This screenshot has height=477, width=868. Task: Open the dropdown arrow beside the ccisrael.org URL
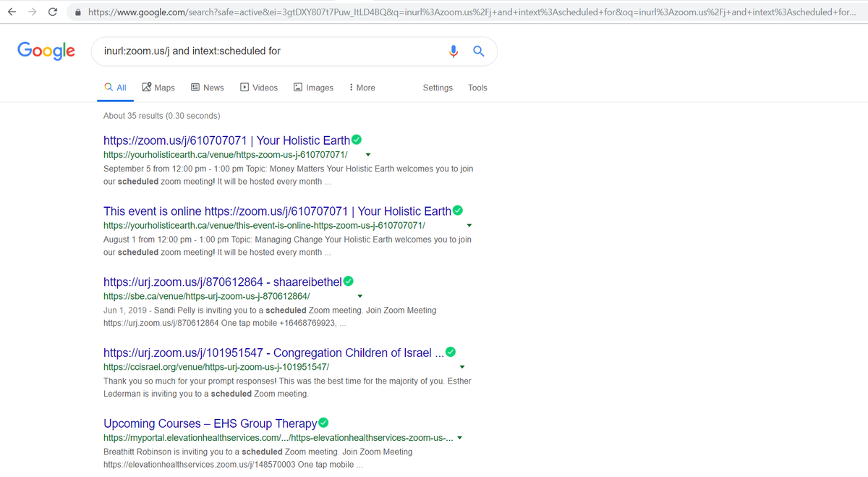[461, 367]
